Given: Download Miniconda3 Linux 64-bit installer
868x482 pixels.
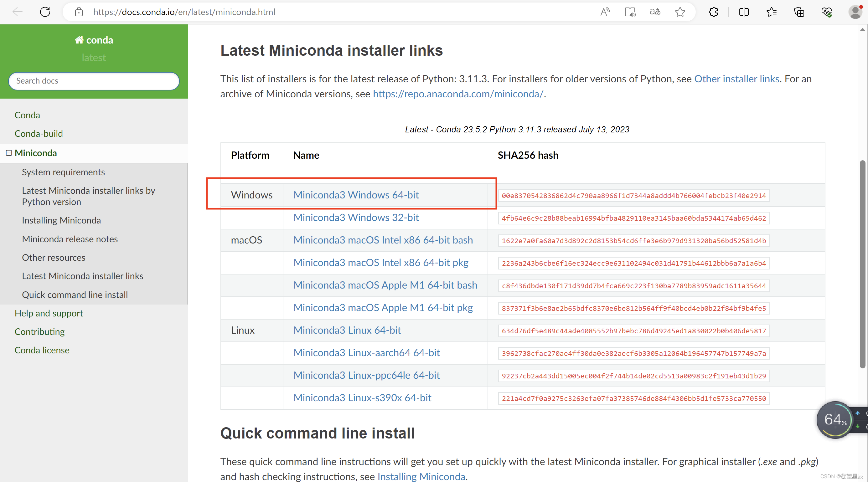Looking at the screenshot, I should pos(347,330).
